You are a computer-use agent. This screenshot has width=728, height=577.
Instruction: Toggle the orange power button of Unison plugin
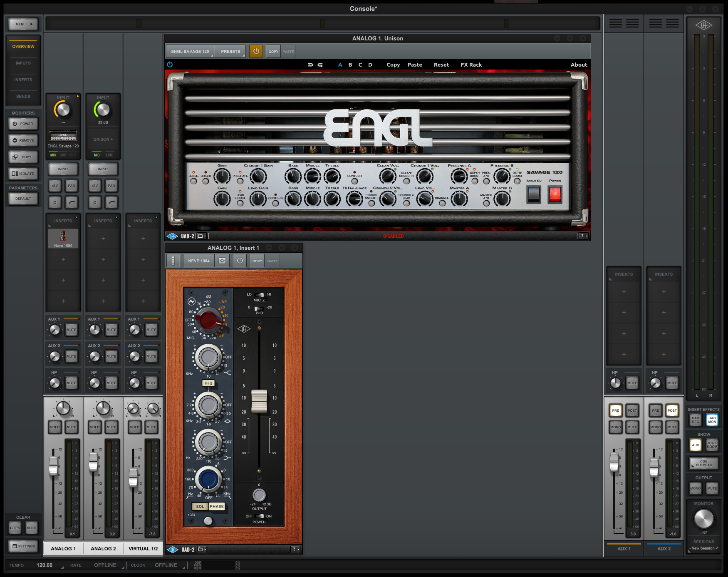click(x=256, y=51)
